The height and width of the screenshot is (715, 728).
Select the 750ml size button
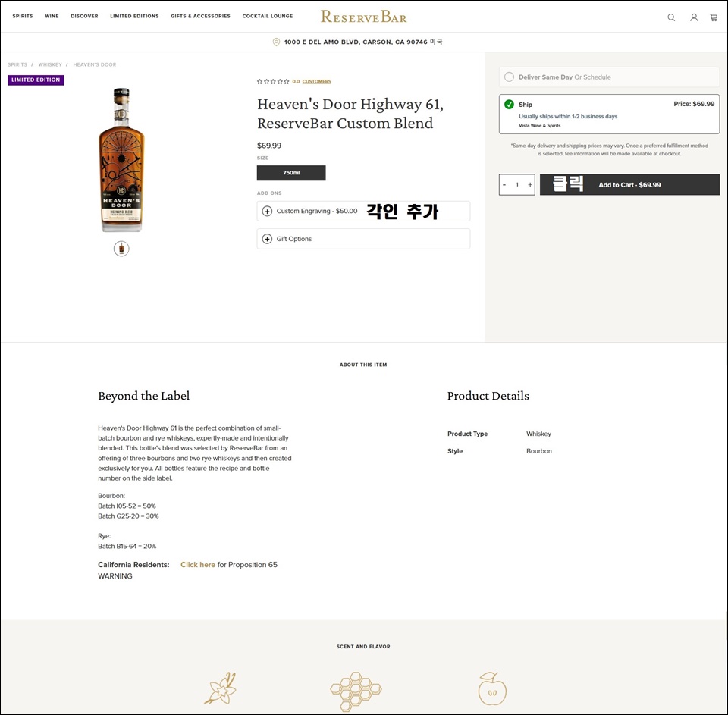[x=291, y=173]
